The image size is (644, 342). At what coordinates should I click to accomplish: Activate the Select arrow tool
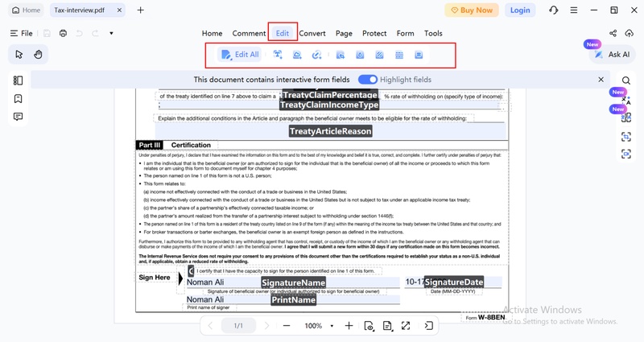click(19, 54)
